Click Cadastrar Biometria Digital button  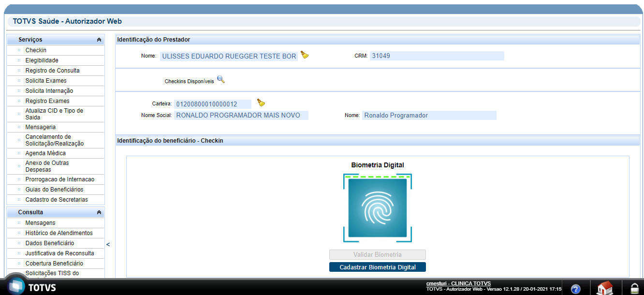378,267
